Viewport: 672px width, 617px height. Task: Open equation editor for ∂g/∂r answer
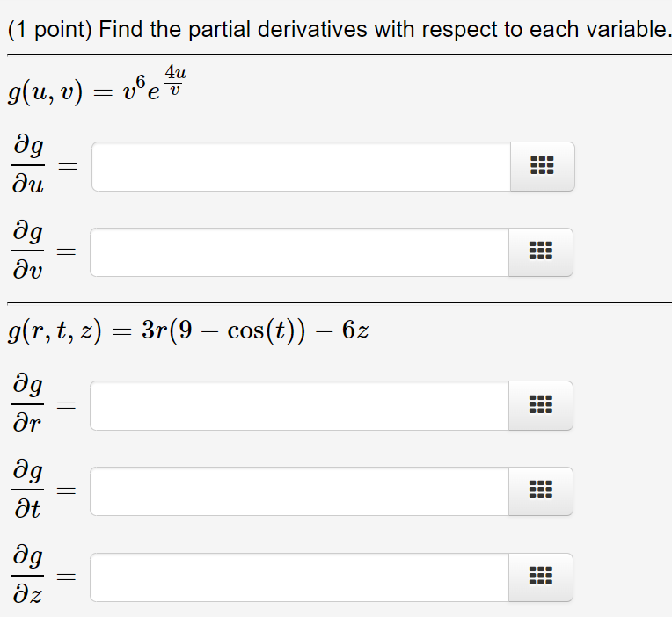[x=541, y=405]
